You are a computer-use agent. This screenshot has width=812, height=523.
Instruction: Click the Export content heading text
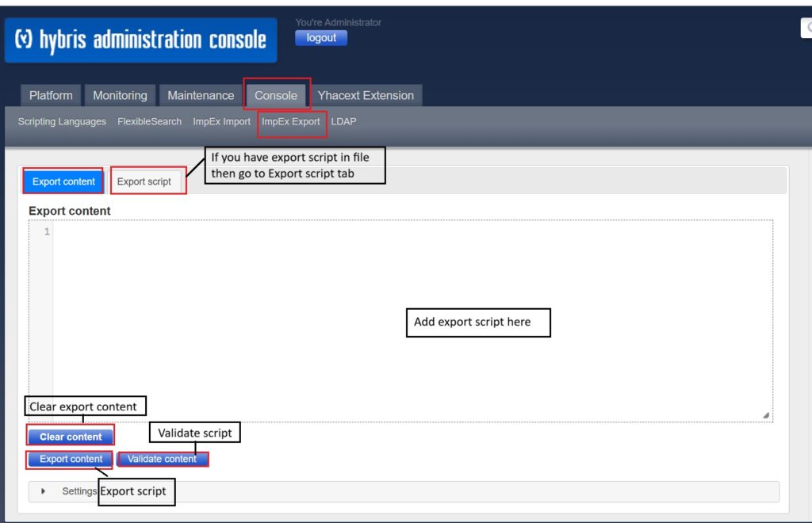[70, 211]
